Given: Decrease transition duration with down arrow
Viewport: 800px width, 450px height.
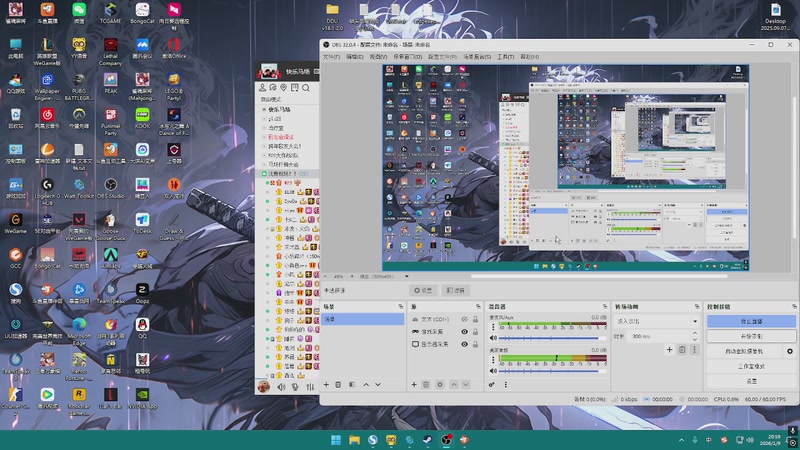Looking at the screenshot, I should [694, 339].
